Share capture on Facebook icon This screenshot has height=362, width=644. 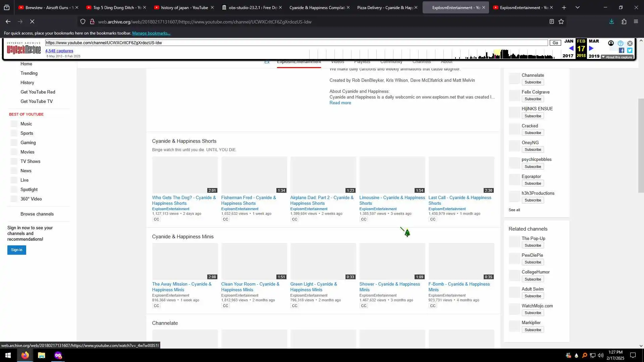pyautogui.click(x=622, y=50)
